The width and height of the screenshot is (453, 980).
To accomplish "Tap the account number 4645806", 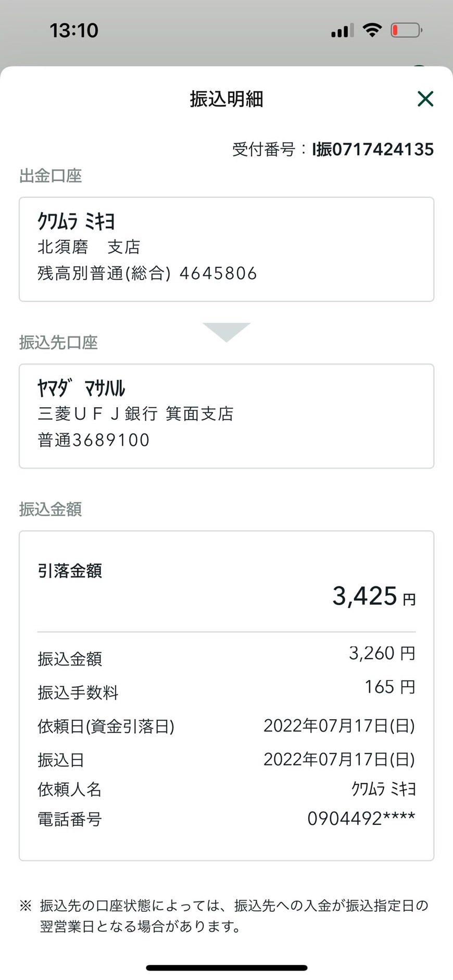I will click(218, 273).
